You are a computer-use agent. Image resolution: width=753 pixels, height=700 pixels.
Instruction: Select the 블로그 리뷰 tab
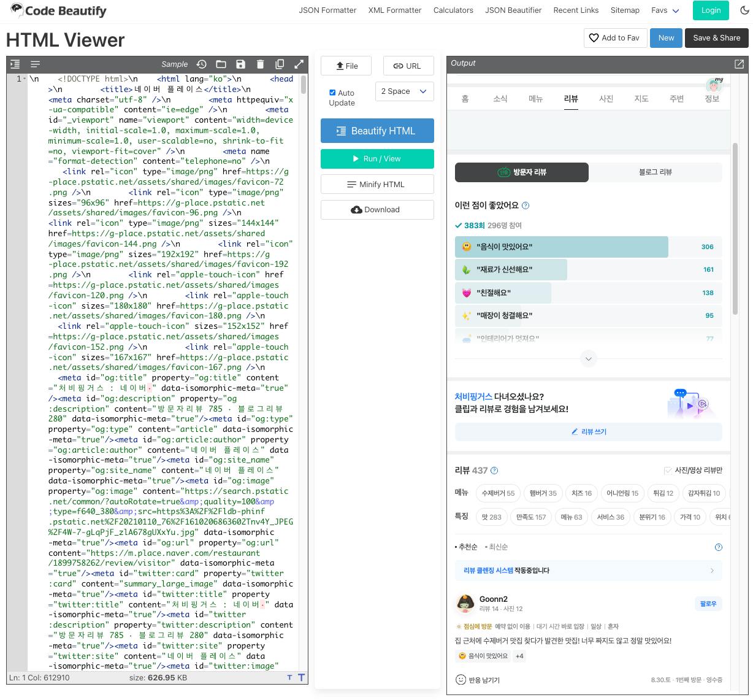click(x=656, y=172)
